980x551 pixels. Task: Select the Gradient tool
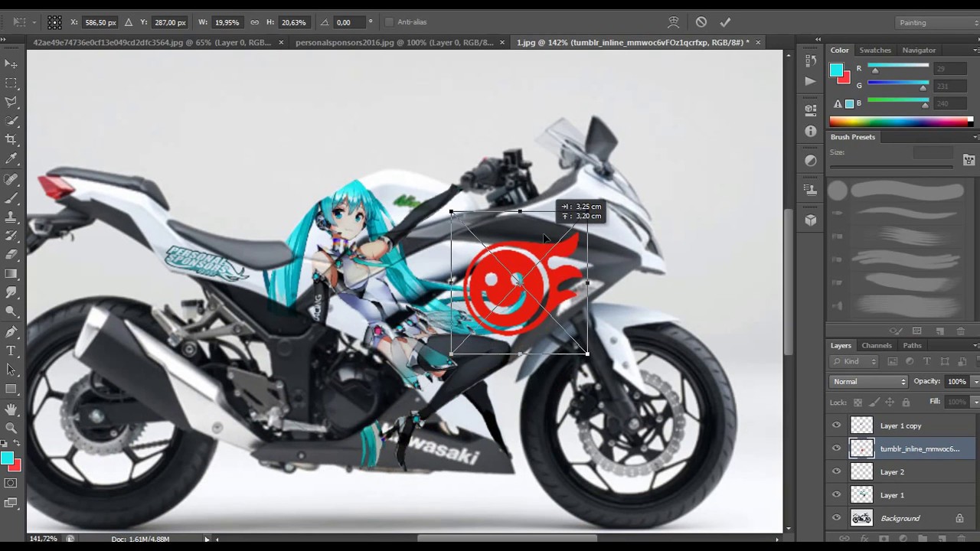[11, 274]
